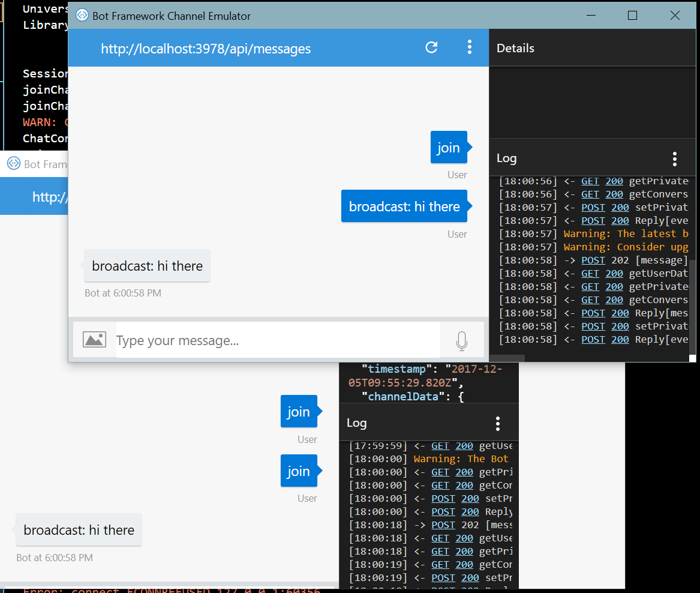Click the 'Bot at 6:00:58 PM' timestamp in front window
The height and width of the screenshot is (593, 700).
123,293
